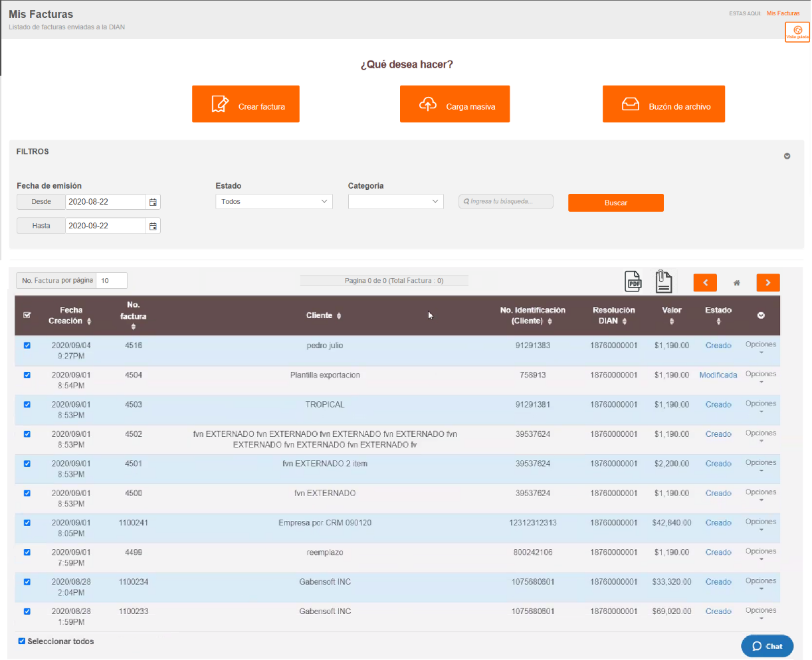
Task: Open Carga masiva upload
Action: pos(455,104)
